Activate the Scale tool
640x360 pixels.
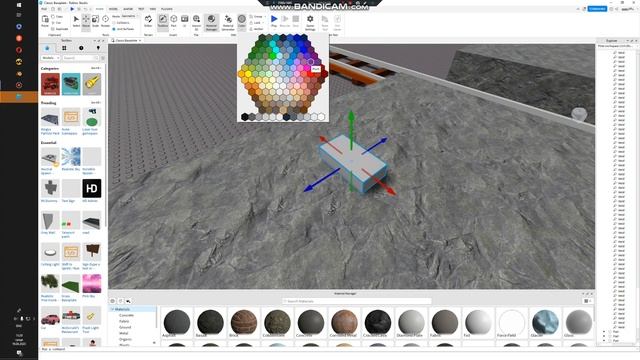95,20
